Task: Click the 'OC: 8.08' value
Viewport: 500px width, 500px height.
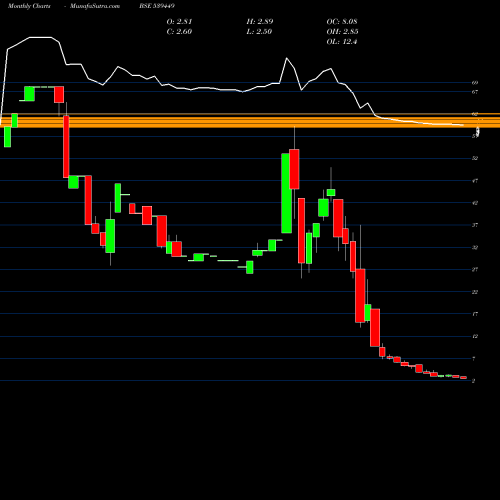Action: pos(342,22)
